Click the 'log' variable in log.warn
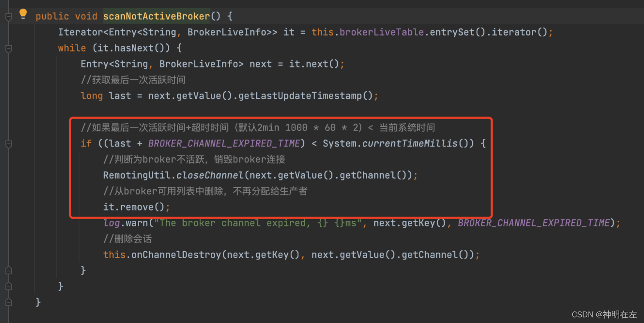This screenshot has width=644, height=323. [x=112, y=223]
